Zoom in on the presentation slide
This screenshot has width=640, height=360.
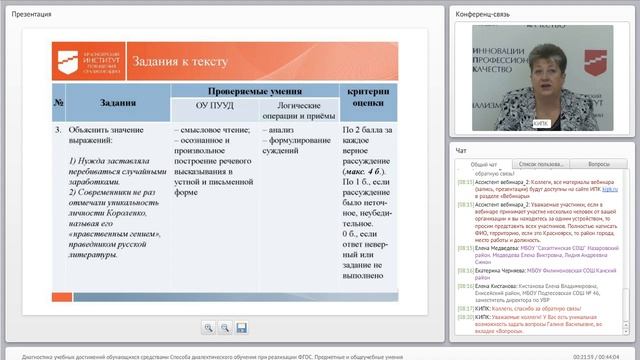tap(209, 328)
